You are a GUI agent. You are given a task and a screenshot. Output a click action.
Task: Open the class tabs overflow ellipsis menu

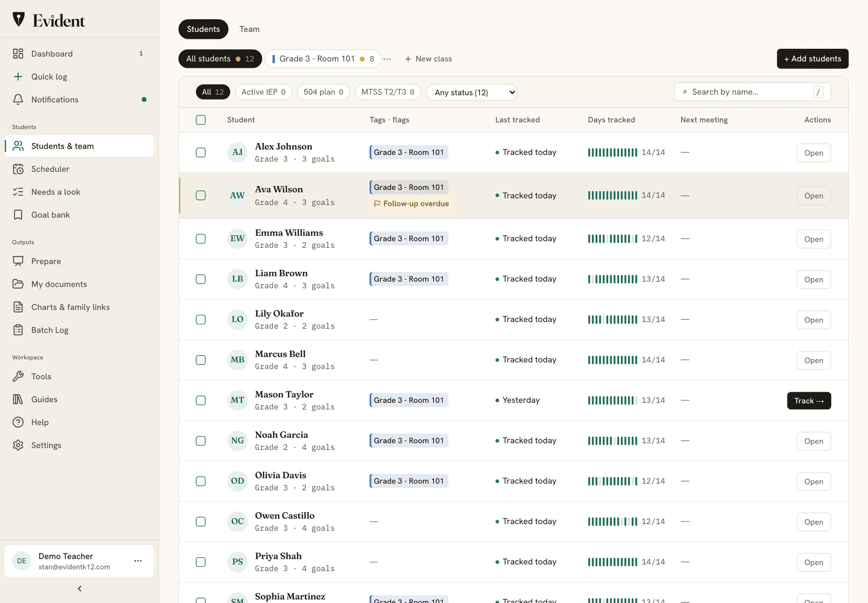[x=387, y=59]
